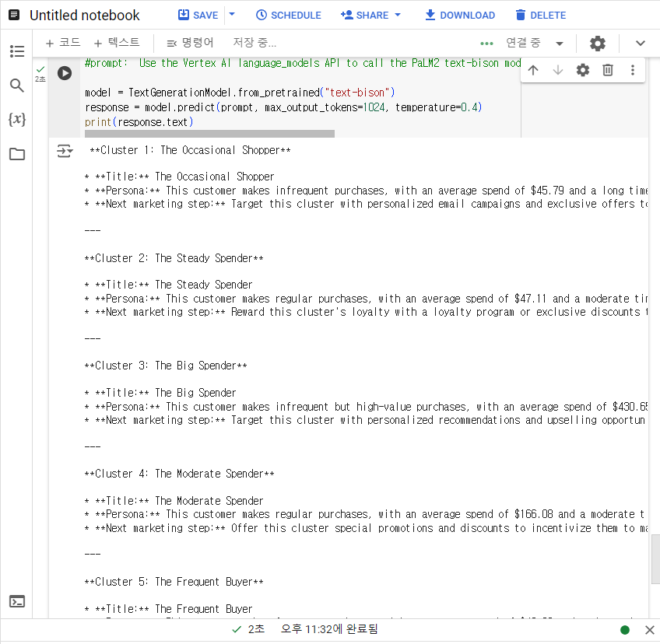The image size is (660, 644).
Task: Click the Cluster 2: The Steady Spender heading
Action: 174,258
